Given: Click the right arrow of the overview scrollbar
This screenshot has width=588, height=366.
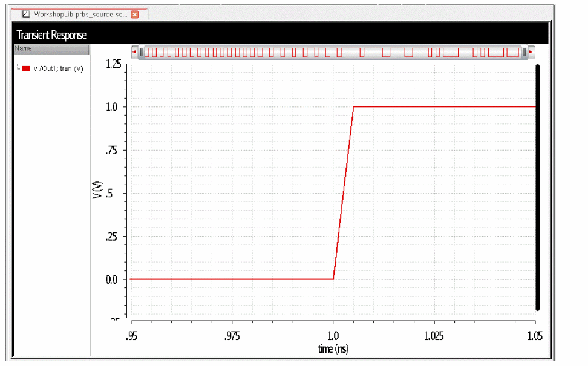Looking at the screenshot, I should [531, 53].
